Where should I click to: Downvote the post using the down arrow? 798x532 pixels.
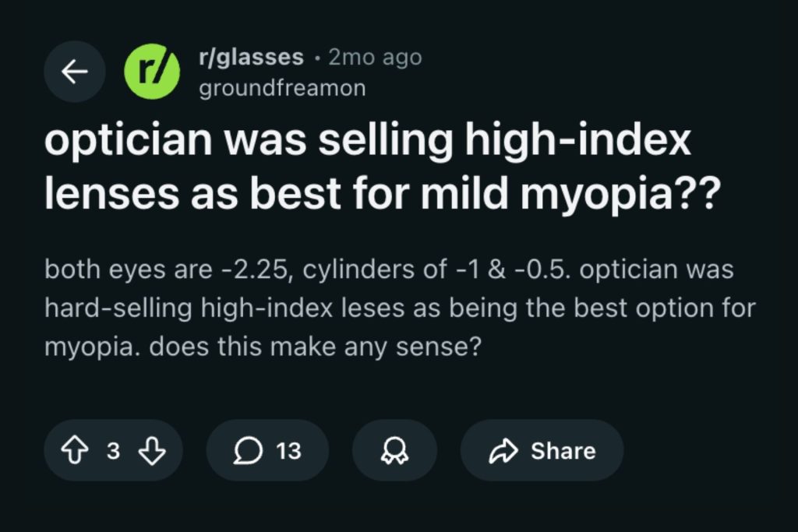153,450
